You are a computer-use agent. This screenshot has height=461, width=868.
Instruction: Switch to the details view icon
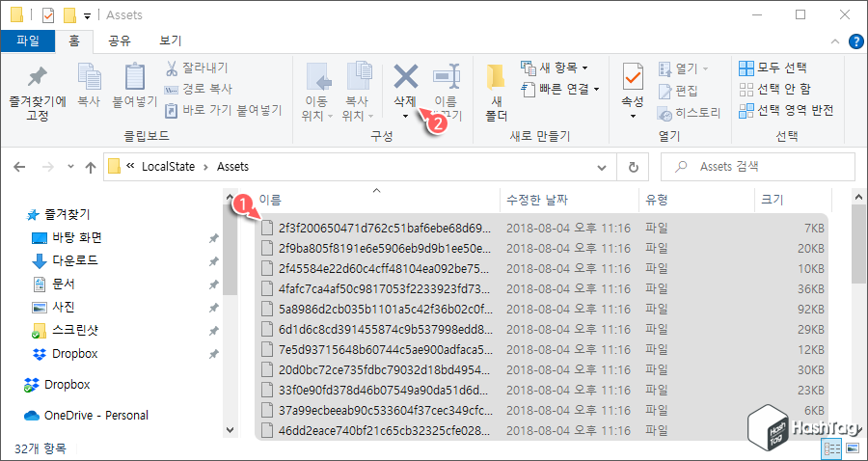(832, 448)
